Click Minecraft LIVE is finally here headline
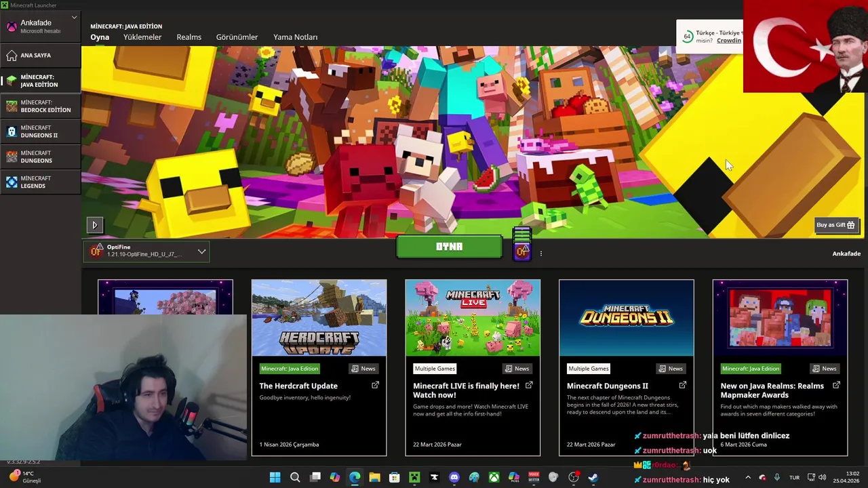 coord(466,390)
